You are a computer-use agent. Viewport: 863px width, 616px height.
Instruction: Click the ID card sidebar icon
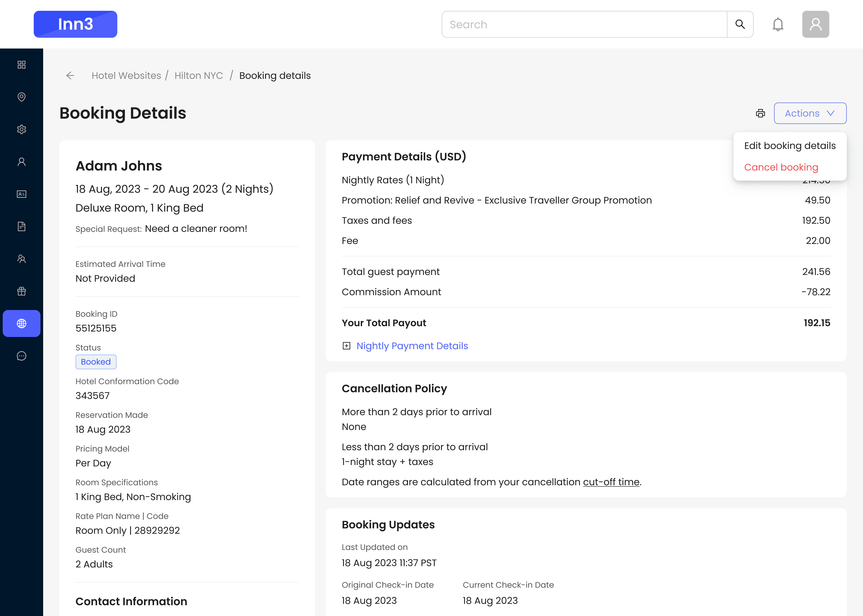click(x=22, y=194)
